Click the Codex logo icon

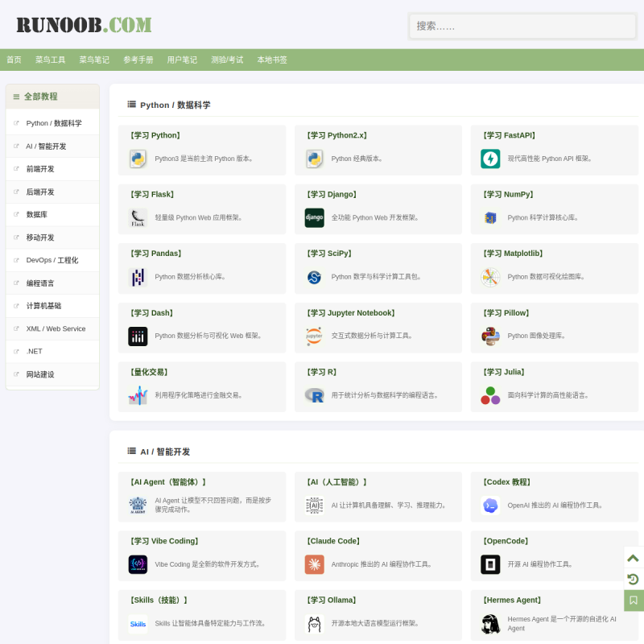[x=490, y=506]
